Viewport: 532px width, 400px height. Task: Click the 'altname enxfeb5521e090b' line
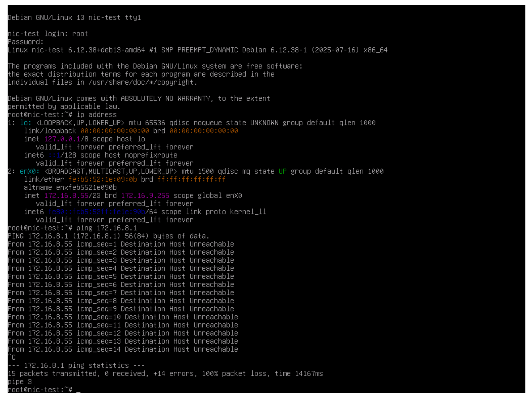70,188
